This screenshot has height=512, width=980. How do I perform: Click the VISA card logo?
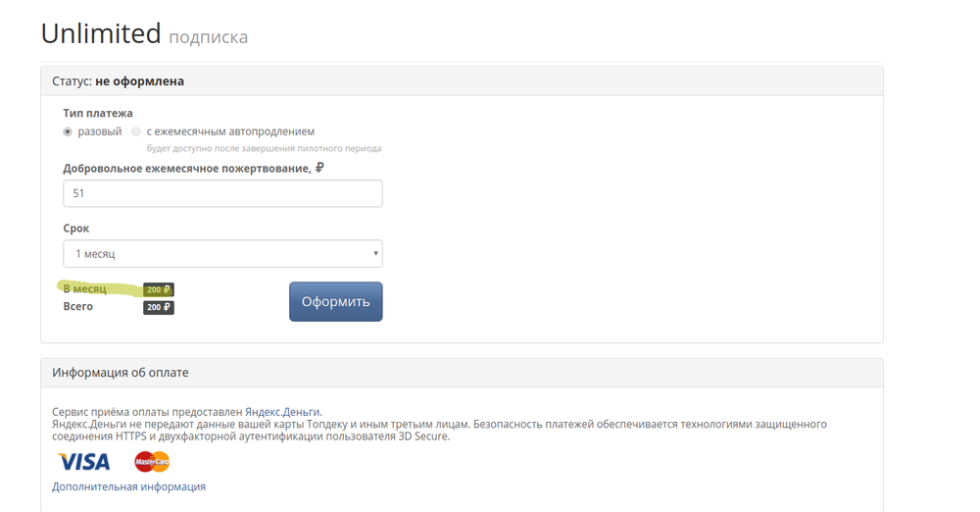tap(83, 461)
